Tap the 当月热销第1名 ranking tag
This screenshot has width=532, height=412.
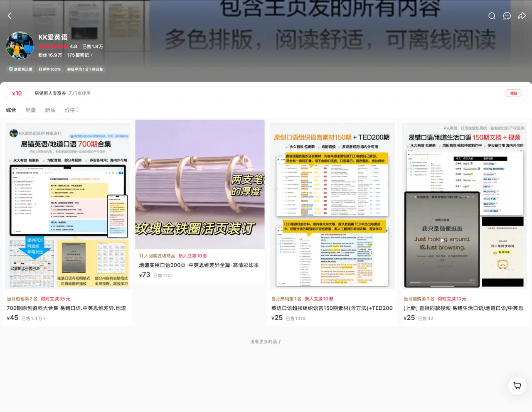point(286,299)
